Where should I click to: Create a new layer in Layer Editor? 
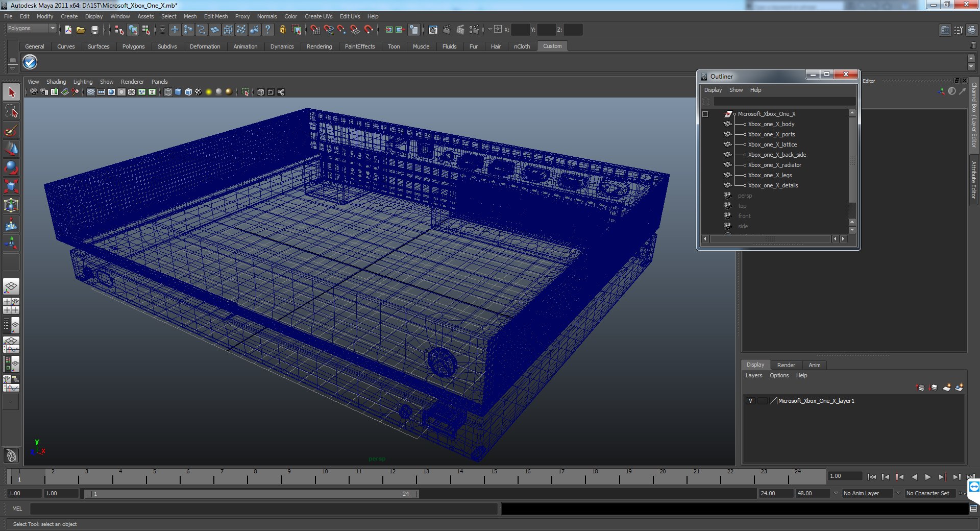click(x=946, y=388)
